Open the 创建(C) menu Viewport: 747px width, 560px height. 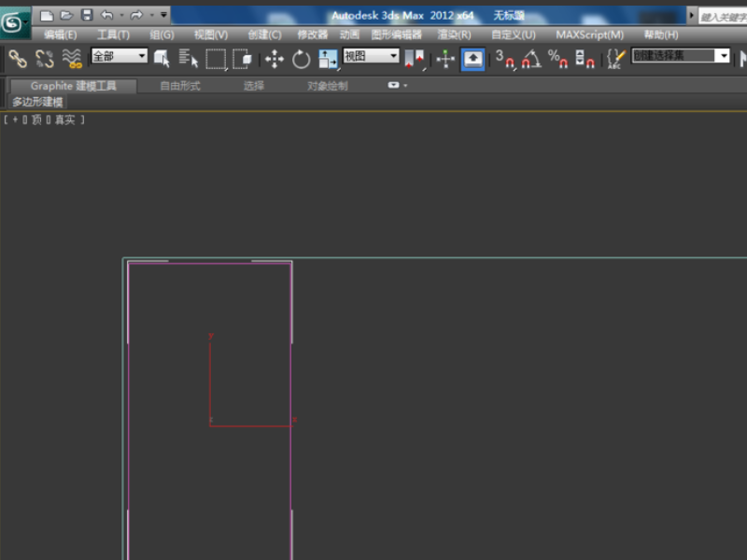point(264,35)
